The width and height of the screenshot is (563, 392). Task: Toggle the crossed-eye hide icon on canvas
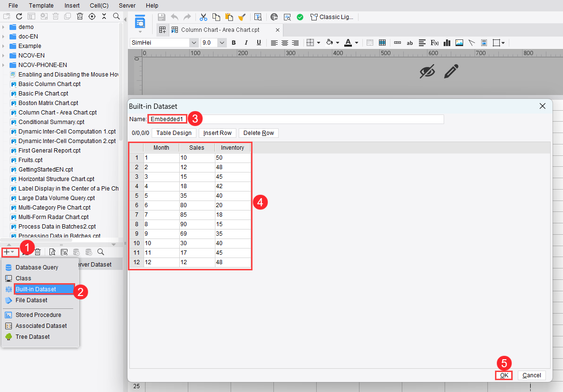click(x=427, y=71)
